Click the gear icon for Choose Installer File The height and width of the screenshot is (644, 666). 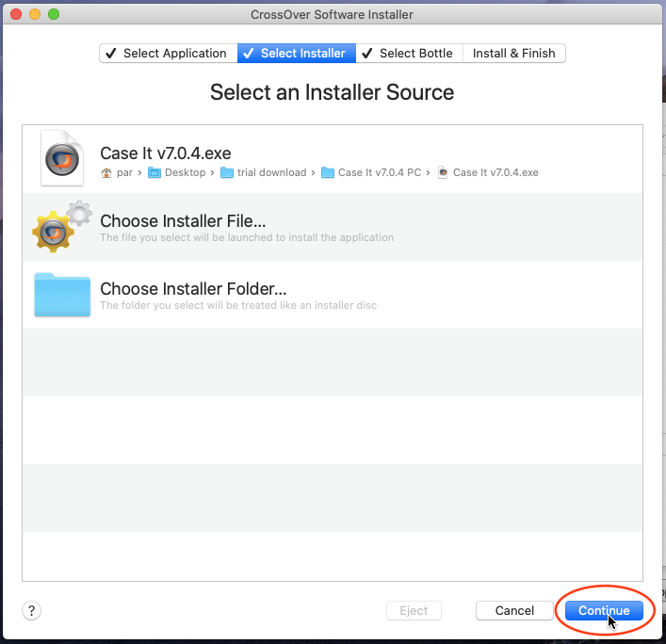pos(62,227)
